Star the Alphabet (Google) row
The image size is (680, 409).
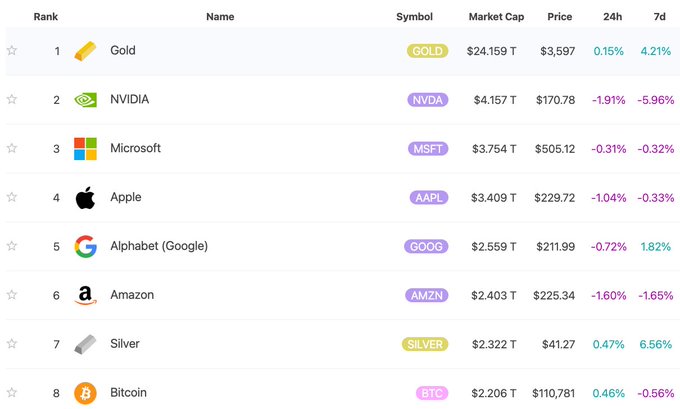click(12, 246)
